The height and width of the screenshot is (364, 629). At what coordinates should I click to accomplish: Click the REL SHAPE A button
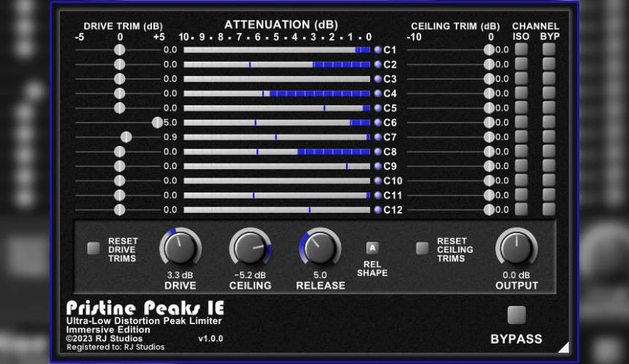tap(372, 248)
